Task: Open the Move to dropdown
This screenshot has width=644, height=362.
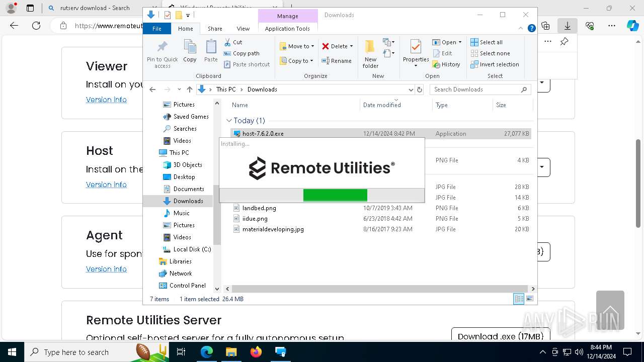Action: coord(297,46)
